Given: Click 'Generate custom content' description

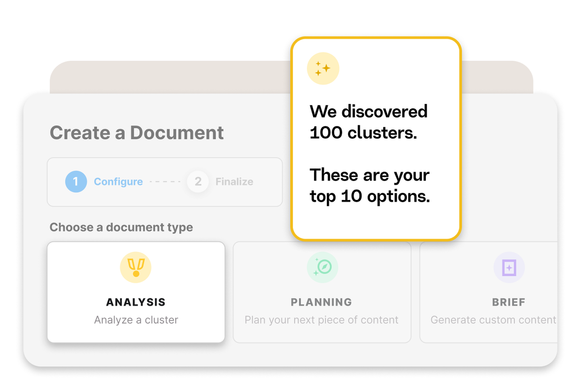Looking at the screenshot, I should point(493,320).
